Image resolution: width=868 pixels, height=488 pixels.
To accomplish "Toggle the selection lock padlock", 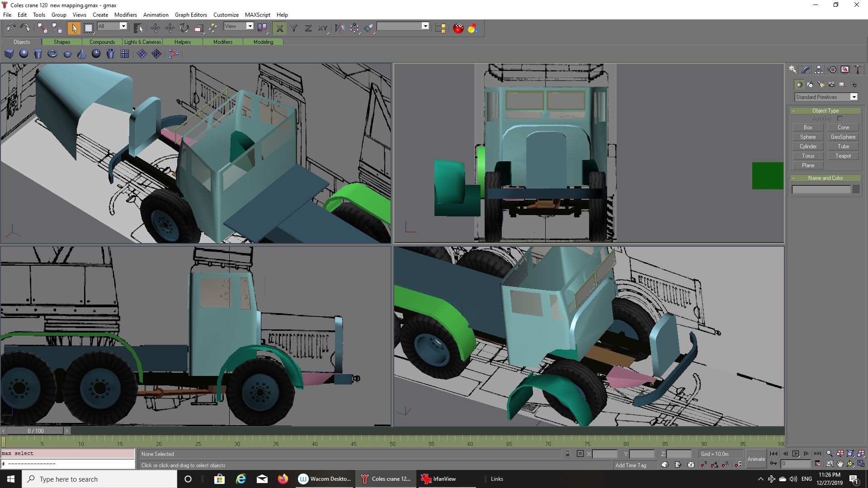I will pyautogui.click(x=567, y=454).
